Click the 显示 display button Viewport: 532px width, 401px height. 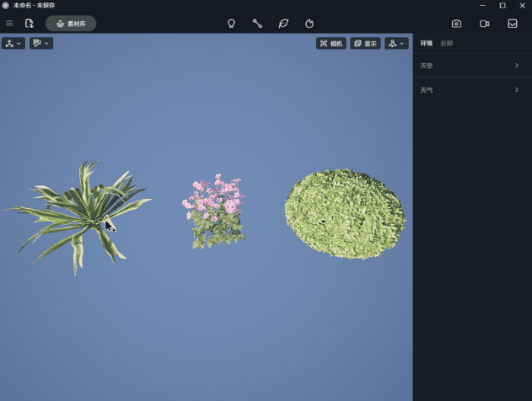[366, 43]
